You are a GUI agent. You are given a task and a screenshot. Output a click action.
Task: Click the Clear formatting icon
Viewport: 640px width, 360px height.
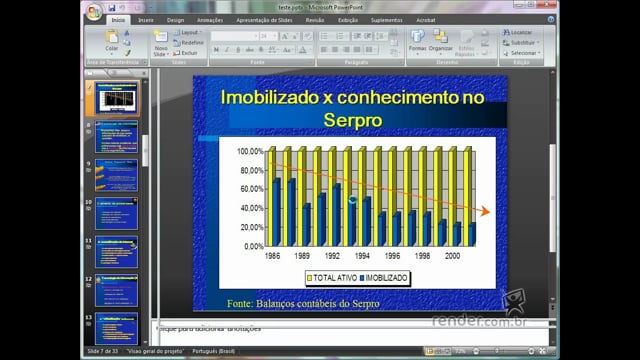tap(307, 36)
